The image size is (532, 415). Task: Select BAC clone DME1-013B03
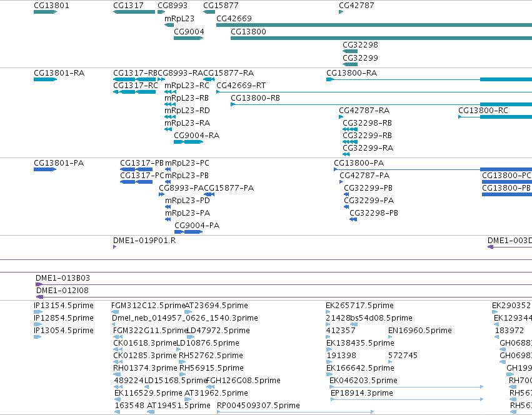click(x=63, y=279)
